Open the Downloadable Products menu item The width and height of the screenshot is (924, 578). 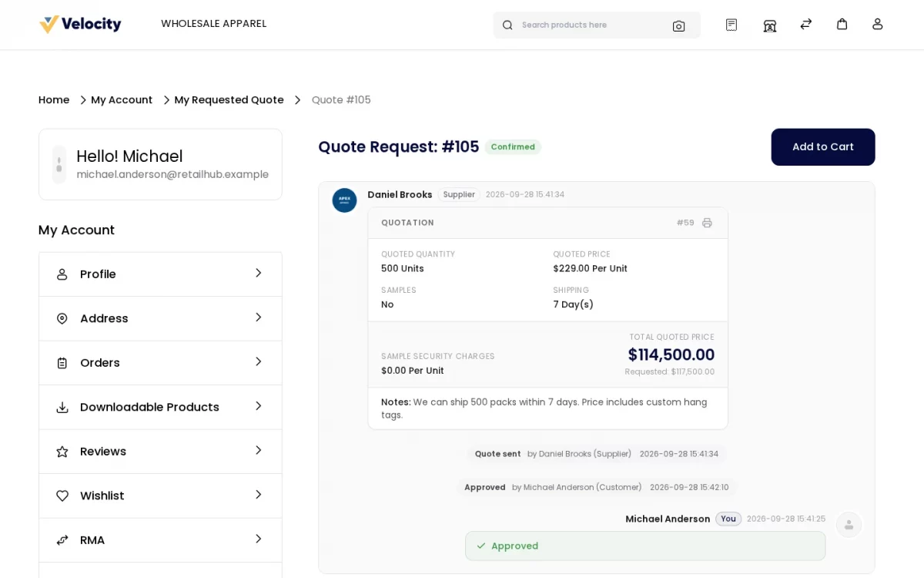point(160,407)
